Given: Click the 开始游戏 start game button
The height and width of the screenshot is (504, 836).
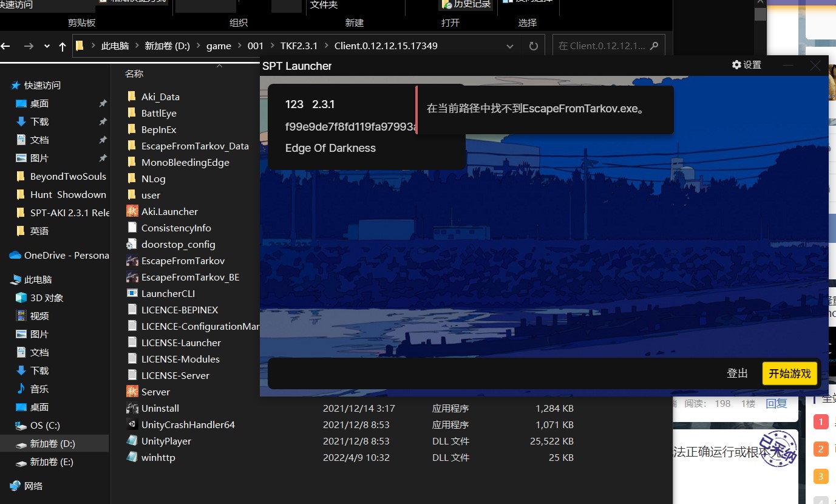Looking at the screenshot, I should (x=790, y=373).
